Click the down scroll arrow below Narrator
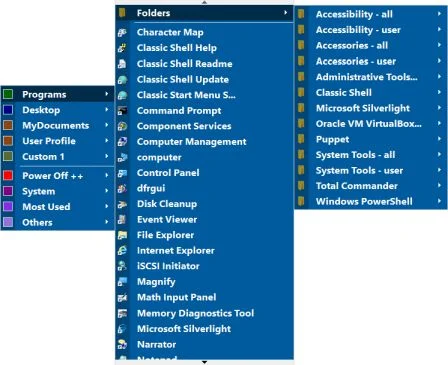The height and width of the screenshot is (365, 448). point(204,362)
